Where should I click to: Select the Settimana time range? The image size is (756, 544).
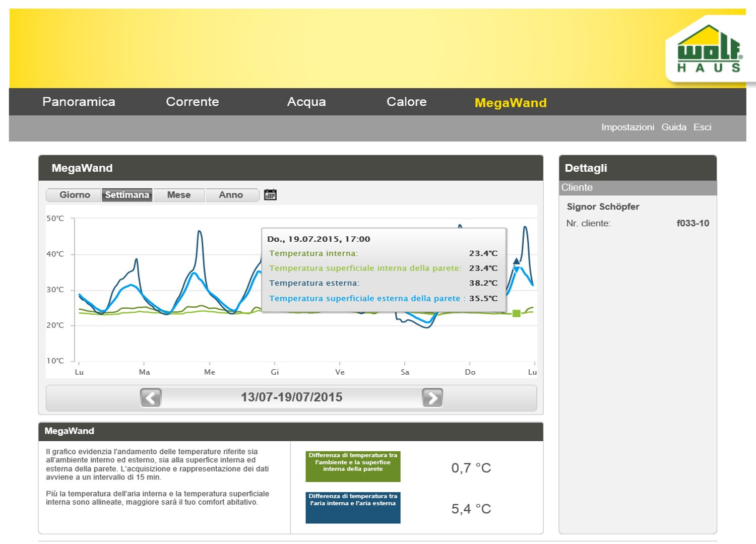coord(127,195)
